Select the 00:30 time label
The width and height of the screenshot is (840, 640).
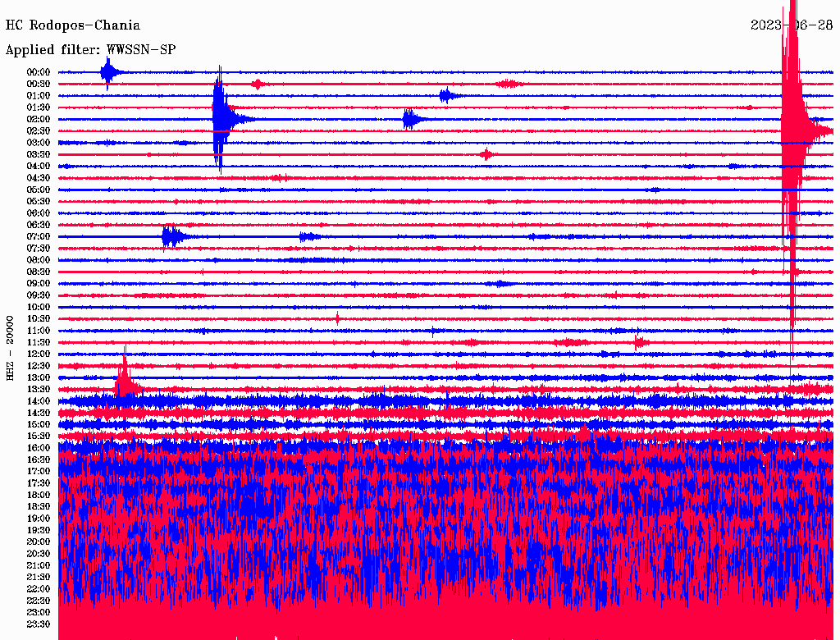39,85
